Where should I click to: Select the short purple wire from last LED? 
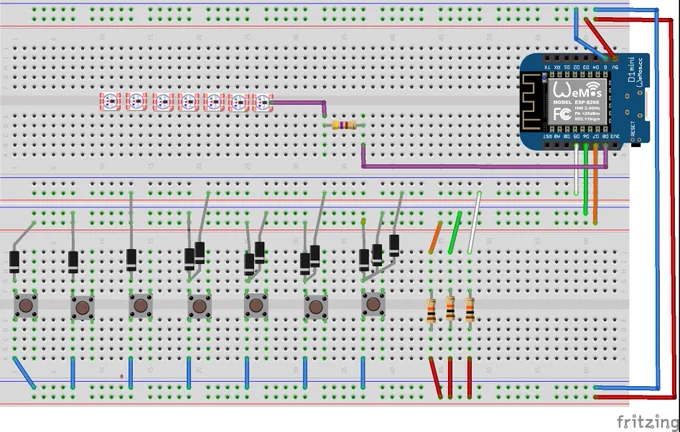pyautogui.click(x=299, y=103)
